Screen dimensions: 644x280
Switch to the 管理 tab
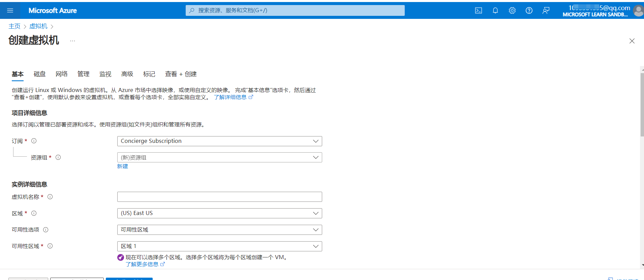83,74
